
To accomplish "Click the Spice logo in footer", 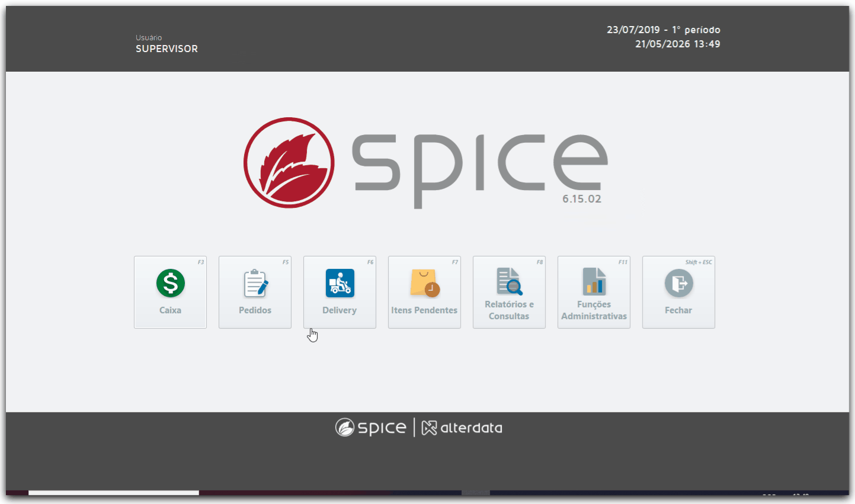I will 371,428.
